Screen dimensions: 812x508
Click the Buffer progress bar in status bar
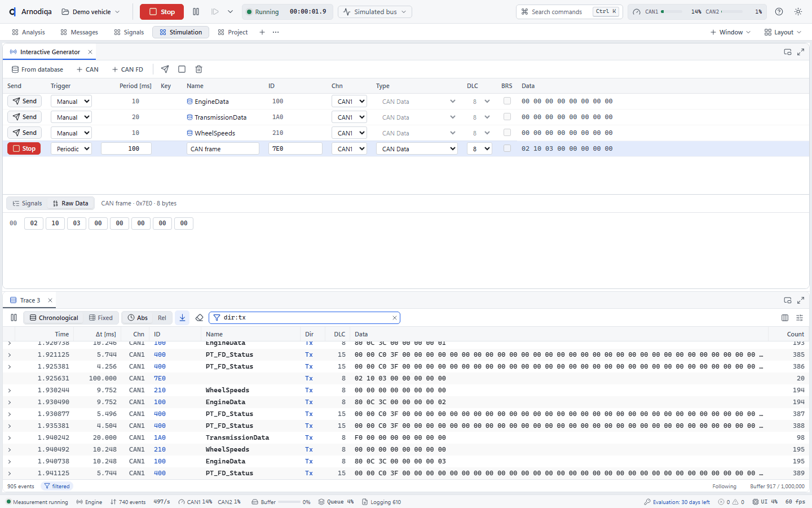click(x=289, y=502)
